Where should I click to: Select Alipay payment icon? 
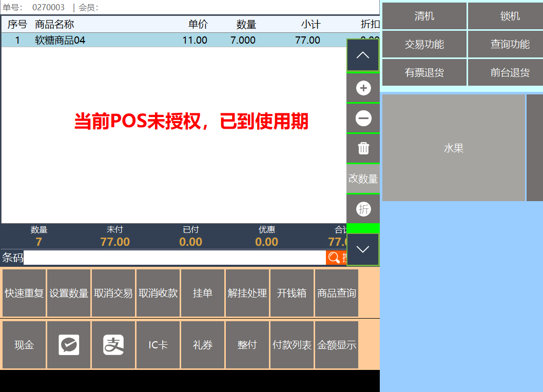(x=113, y=345)
